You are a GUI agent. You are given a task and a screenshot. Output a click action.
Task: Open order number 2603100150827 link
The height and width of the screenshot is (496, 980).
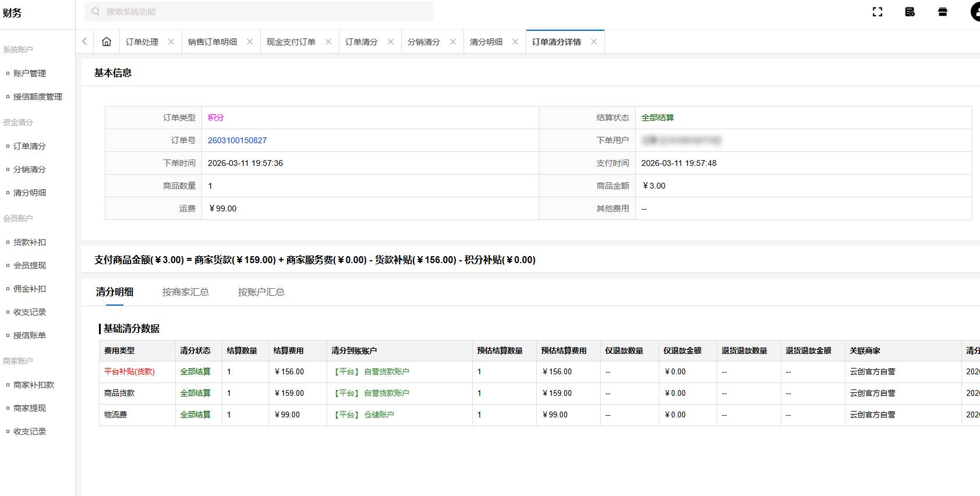pos(237,140)
